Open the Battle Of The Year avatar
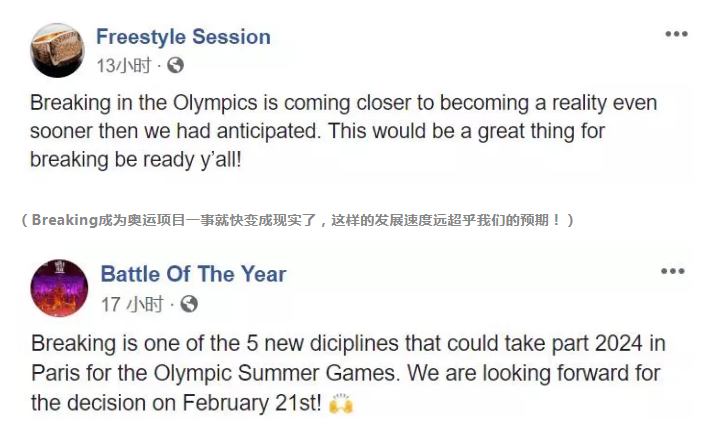716x437 pixels. click(59, 288)
